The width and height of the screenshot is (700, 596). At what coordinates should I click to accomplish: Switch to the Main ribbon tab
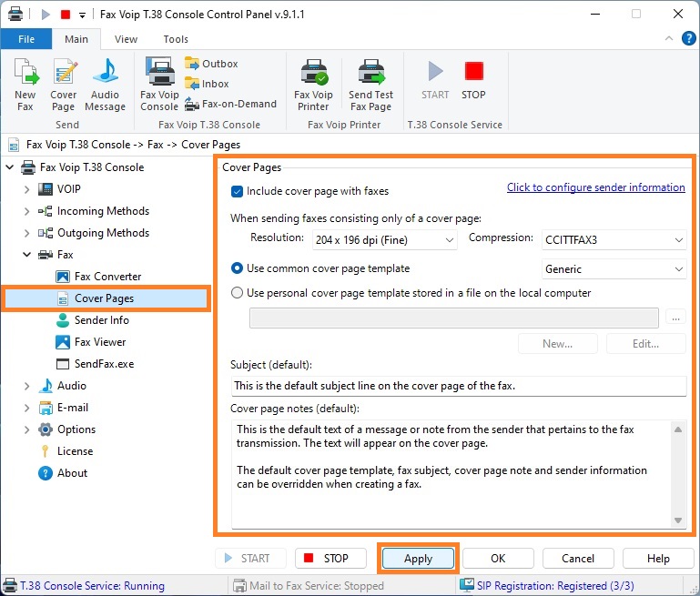click(x=76, y=39)
